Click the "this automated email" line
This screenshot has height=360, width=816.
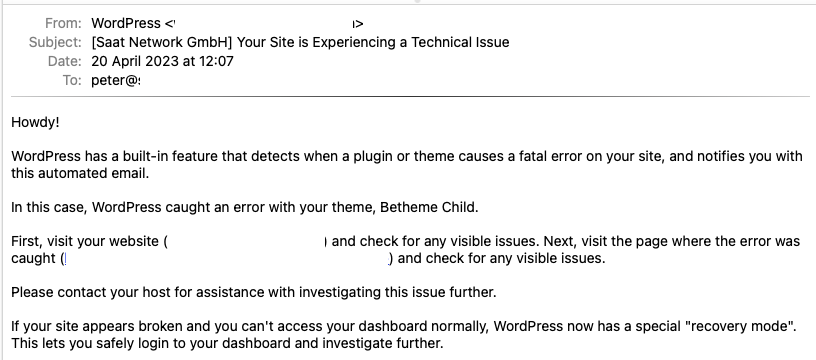coord(80,174)
